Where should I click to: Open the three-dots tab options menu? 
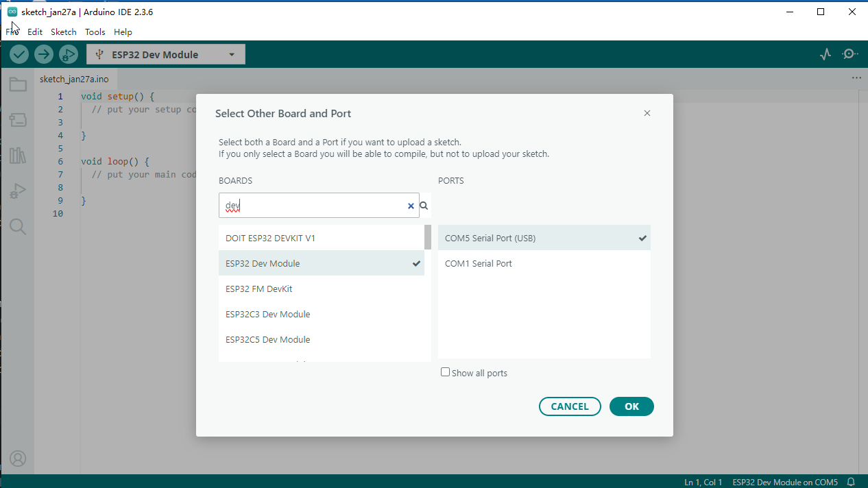point(856,78)
